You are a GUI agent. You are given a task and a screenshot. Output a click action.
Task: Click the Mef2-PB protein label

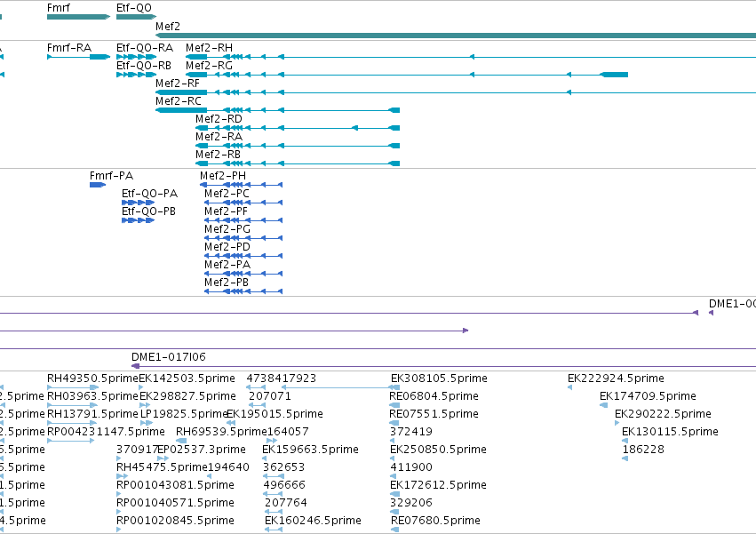[x=227, y=283]
